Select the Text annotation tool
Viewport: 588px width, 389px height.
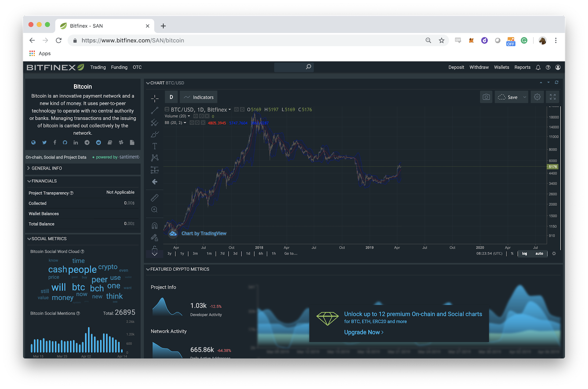(154, 146)
